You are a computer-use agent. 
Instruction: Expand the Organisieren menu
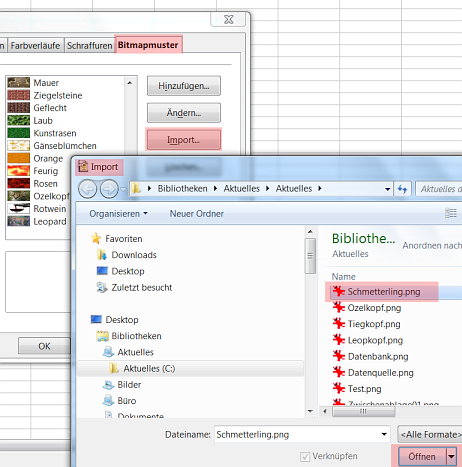(x=118, y=214)
